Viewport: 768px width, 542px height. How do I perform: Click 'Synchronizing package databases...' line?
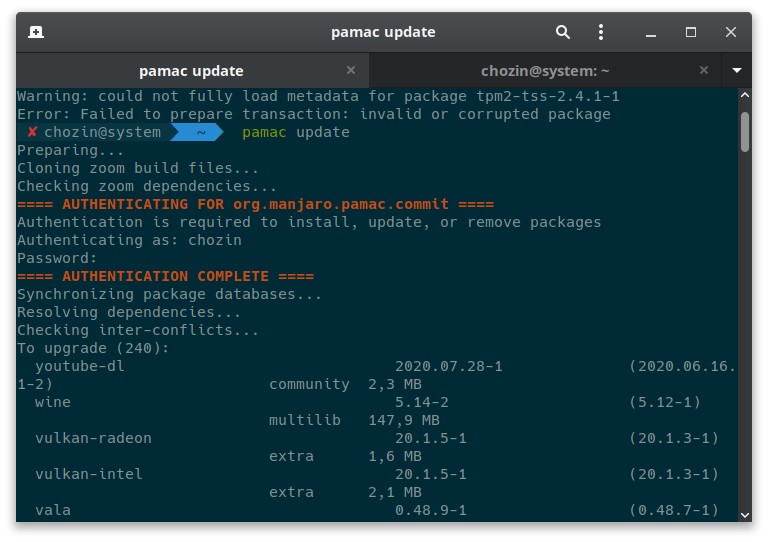click(x=169, y=294)
